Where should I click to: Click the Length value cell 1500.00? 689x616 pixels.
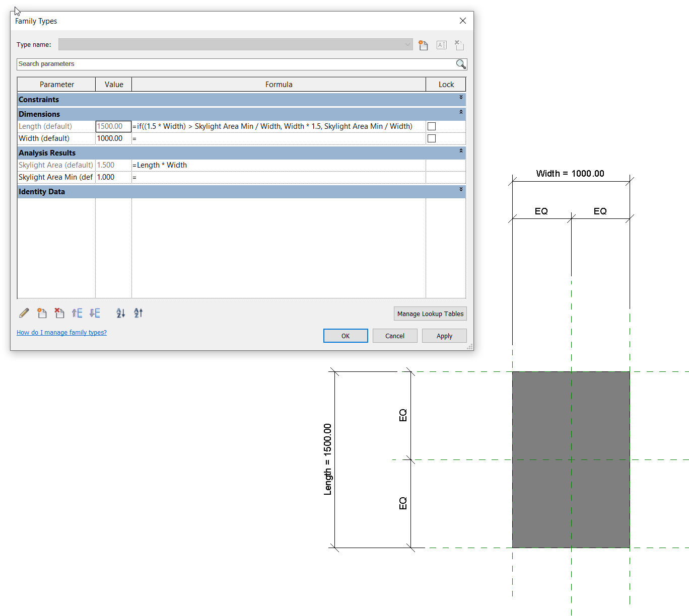point(113,126)
